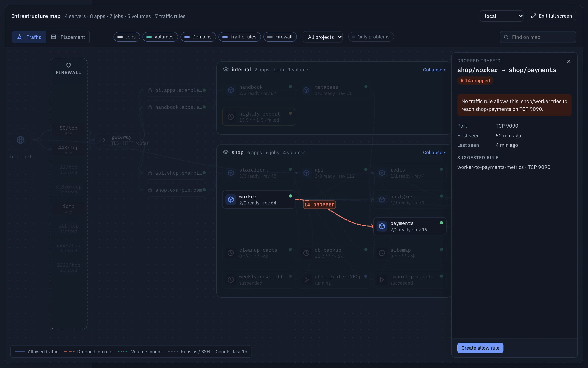Click the 14 dropped badge in panel
This screenshot has height=368, width=588.
475,81
